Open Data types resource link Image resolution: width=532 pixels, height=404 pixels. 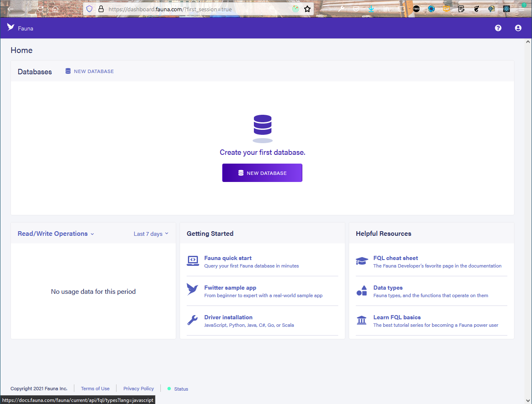point(388,288)
